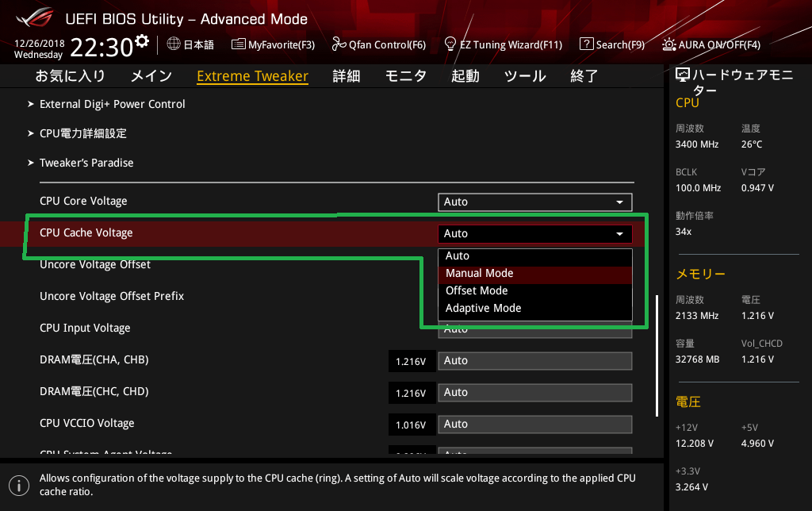The image size is (812, 511).
Task: Select Uncore Voltage Offset Prefix row
Action: tap(112, 296)
